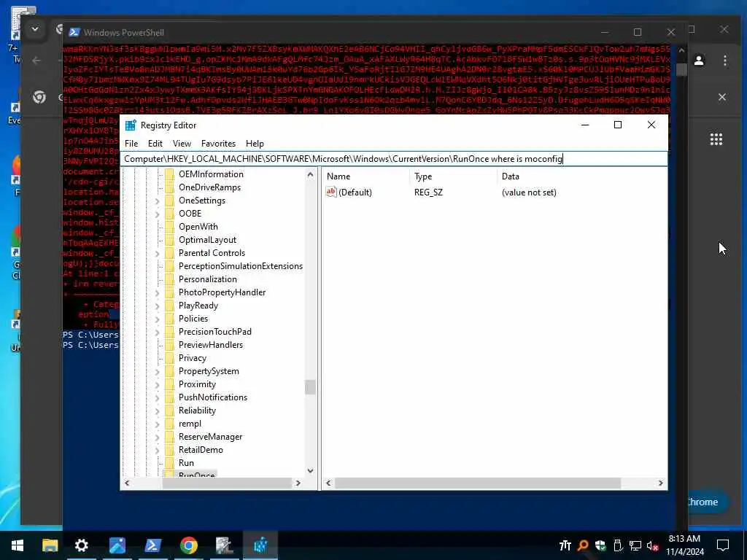Expand the PhotoPropertyHandler key
The height and width of the screenshot is (560, 747).
(x=158, y=293)
